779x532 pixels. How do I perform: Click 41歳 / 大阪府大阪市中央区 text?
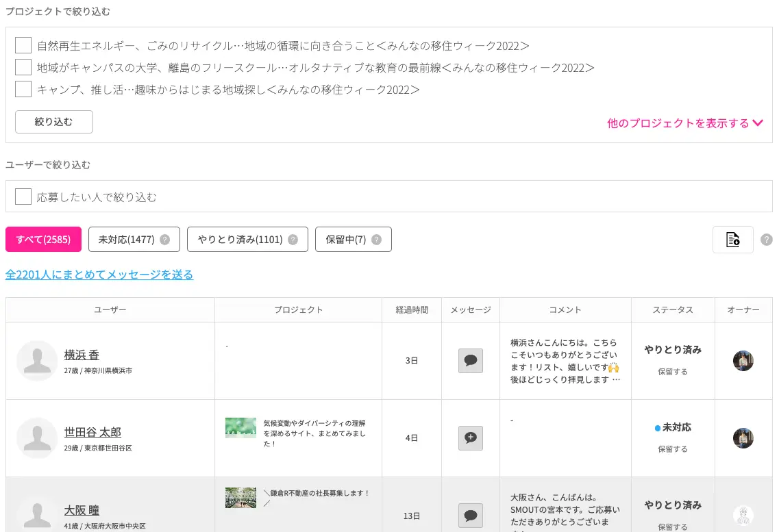[x=105, y=526]
